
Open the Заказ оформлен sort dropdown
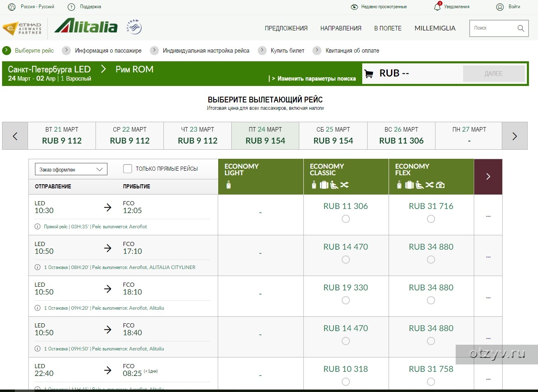[71, 169]
